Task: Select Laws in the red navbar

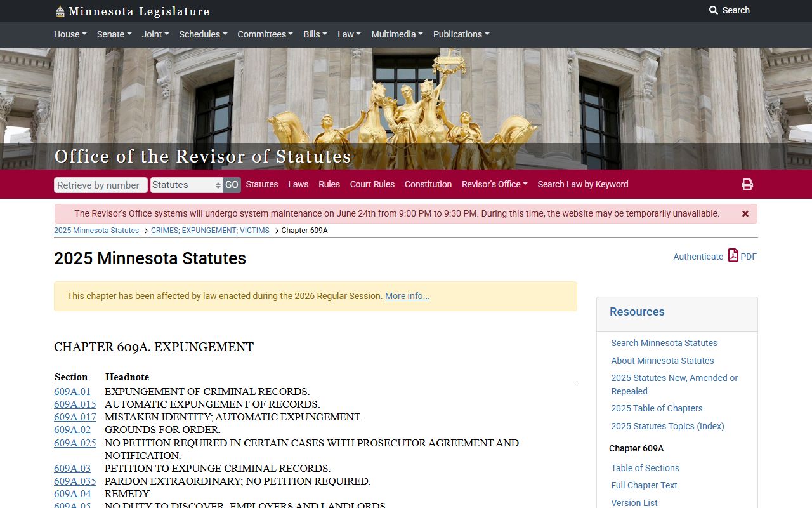Action: [x=298, y=184]
